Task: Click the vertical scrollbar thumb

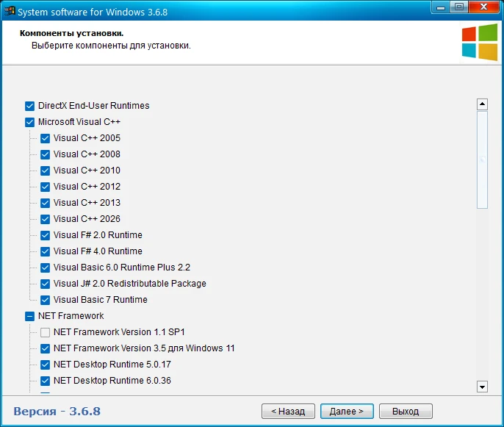Action: coord(482,160)
